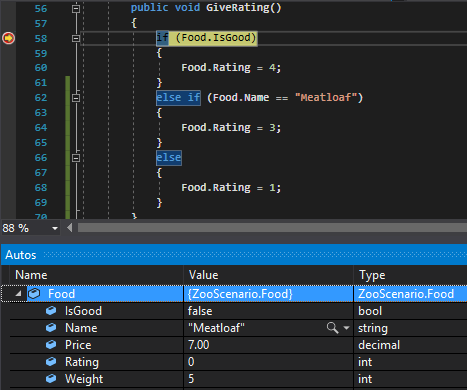This screenshot has width=467, height=390.
Task: Select the Rating row name
Action: coord(82,362)
